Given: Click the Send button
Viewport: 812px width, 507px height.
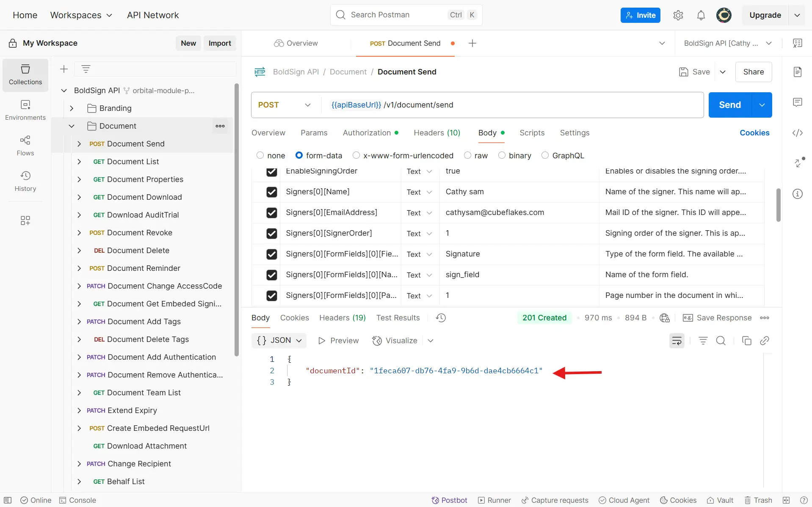Looking at the screenshot, I should pyautogui.click(x=730, y=105).
